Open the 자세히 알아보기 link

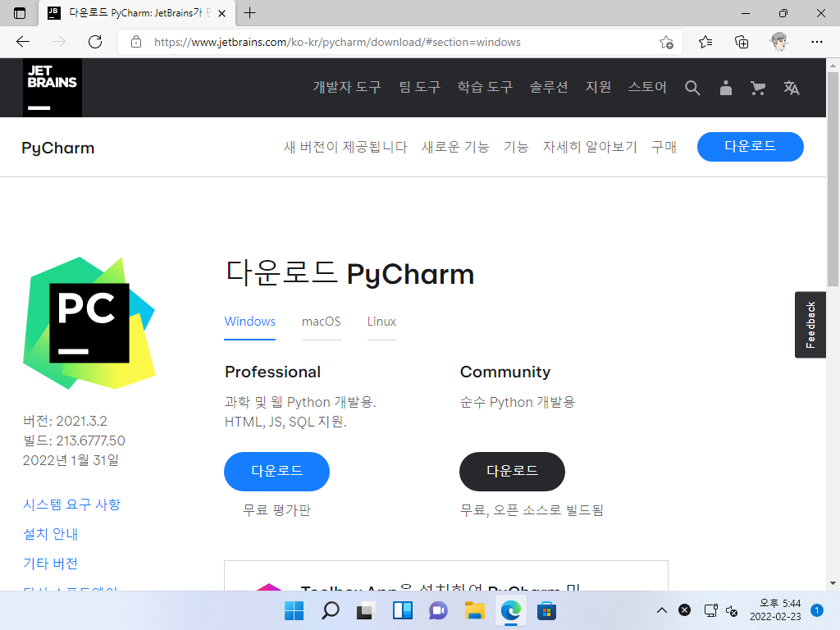tap(590, 147)
